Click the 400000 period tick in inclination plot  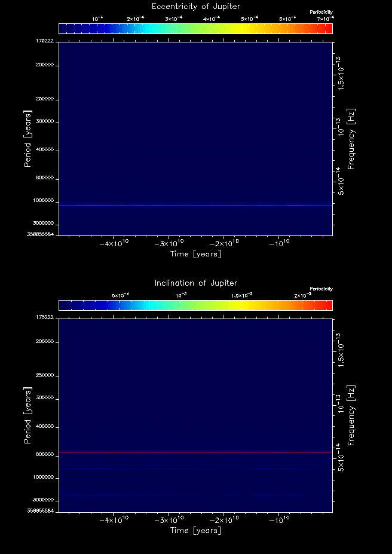tap(44, 427)
